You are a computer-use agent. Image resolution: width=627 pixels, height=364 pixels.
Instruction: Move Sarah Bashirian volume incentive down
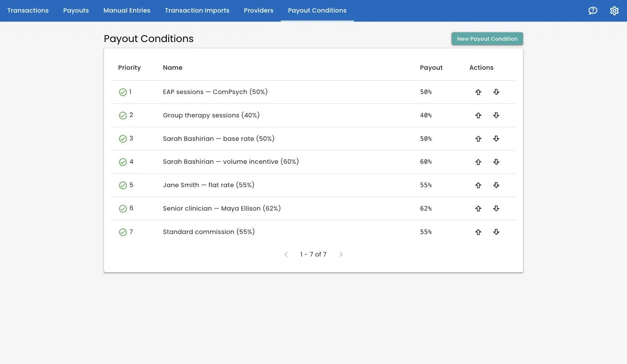click(x=496, y=162)
